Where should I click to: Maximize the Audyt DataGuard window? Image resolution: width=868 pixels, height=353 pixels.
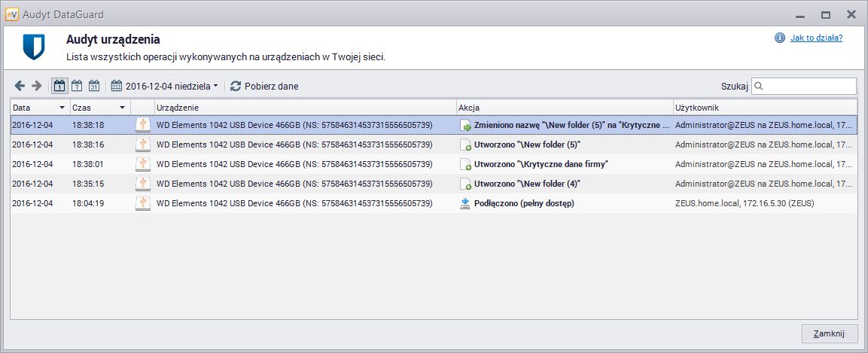click(x=826, y=15)
